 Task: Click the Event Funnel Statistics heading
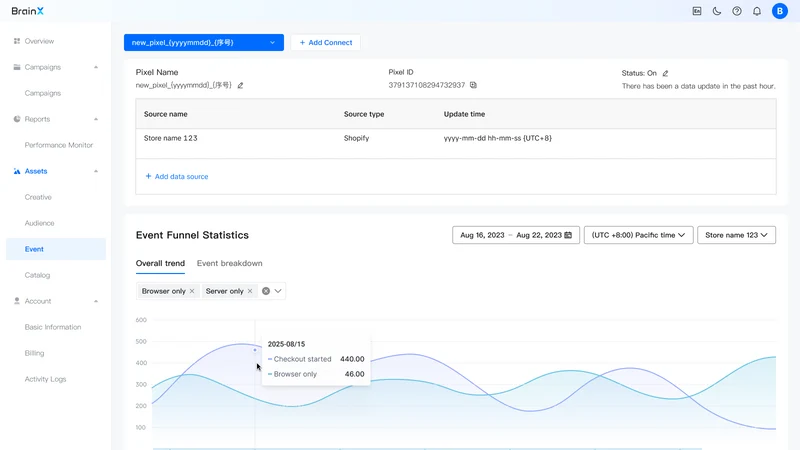[x=192, y=235]
